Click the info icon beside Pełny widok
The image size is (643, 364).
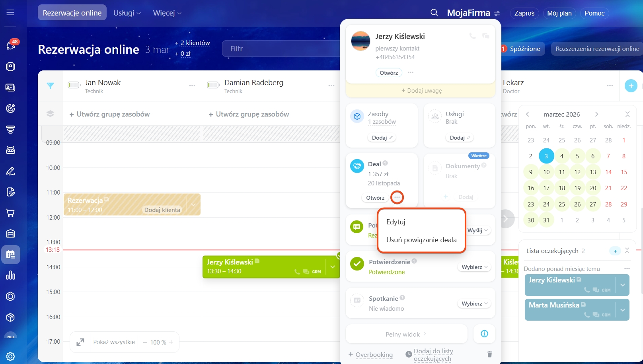[x=484, y=334]
